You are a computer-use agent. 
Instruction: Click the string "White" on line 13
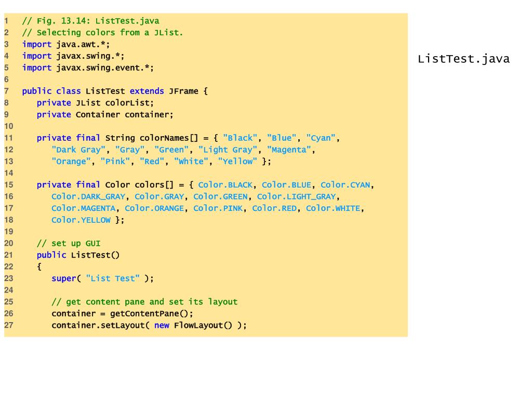[191, 162]
